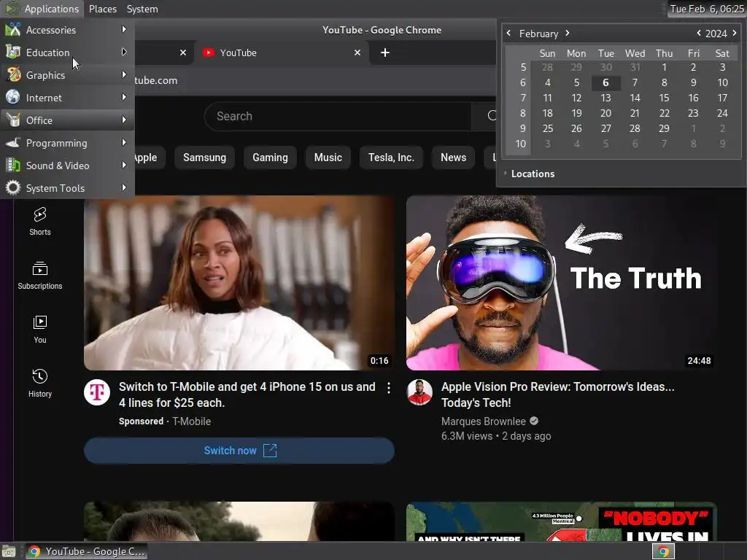
Task: Open the Office submenu
Action: (x=67, y=120)
